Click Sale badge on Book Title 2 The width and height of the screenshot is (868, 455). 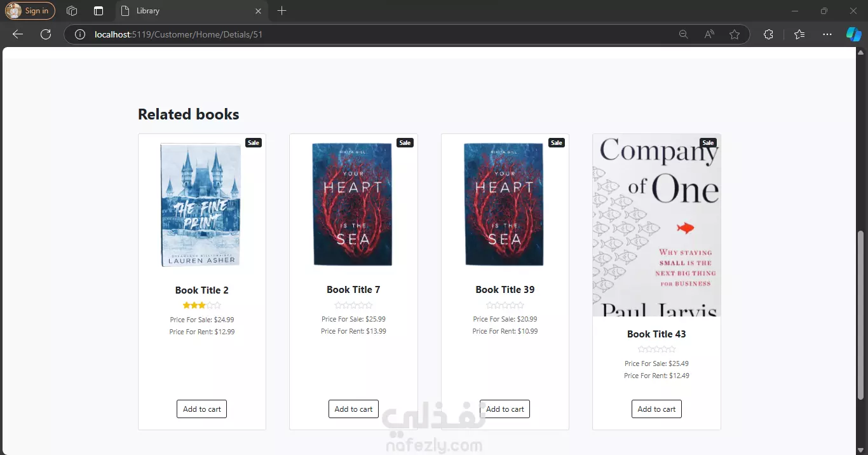click(x=254, y=143)
